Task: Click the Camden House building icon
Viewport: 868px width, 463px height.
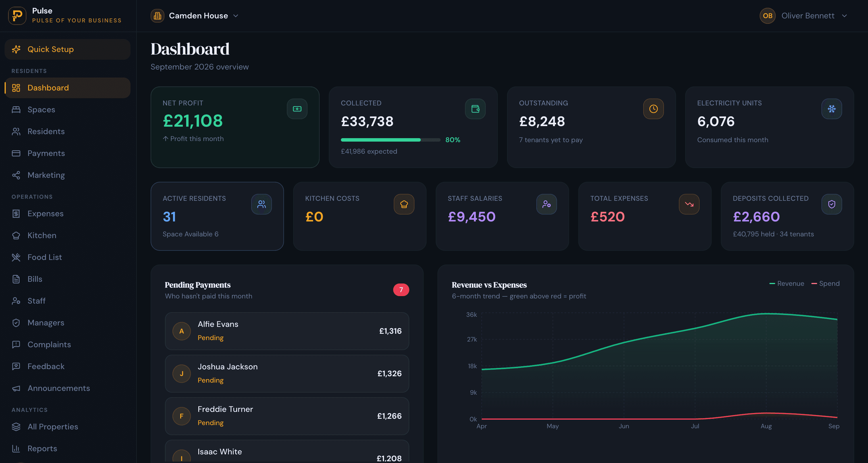Action: point(157,16)
